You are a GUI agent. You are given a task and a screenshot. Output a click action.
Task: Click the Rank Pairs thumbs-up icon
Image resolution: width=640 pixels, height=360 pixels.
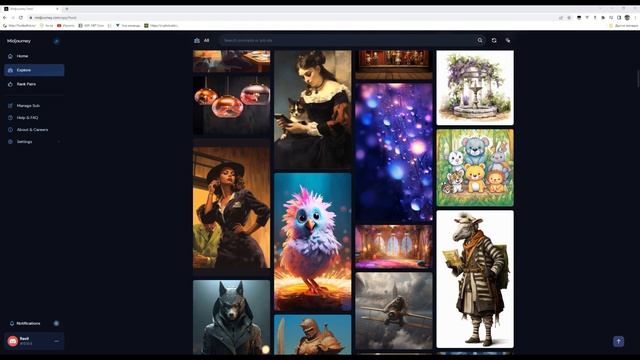click(10, 84)
